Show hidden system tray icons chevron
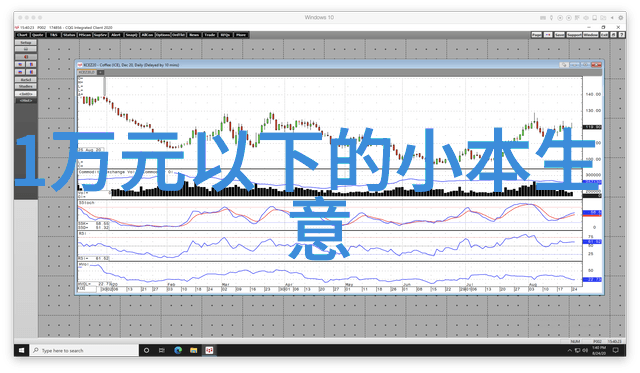640x373 pixels. pos(569,350)
